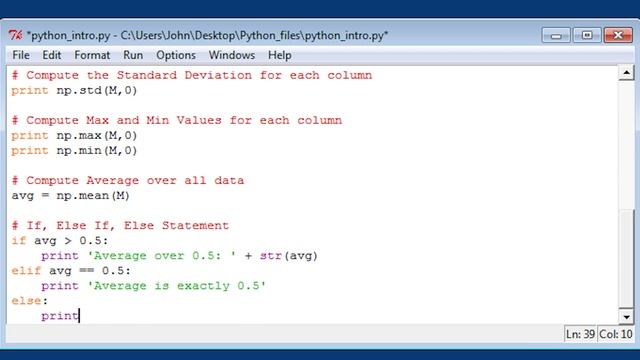Screen dimensions: 640x360
Task: Open the Format menu
Action: [92, 55]
